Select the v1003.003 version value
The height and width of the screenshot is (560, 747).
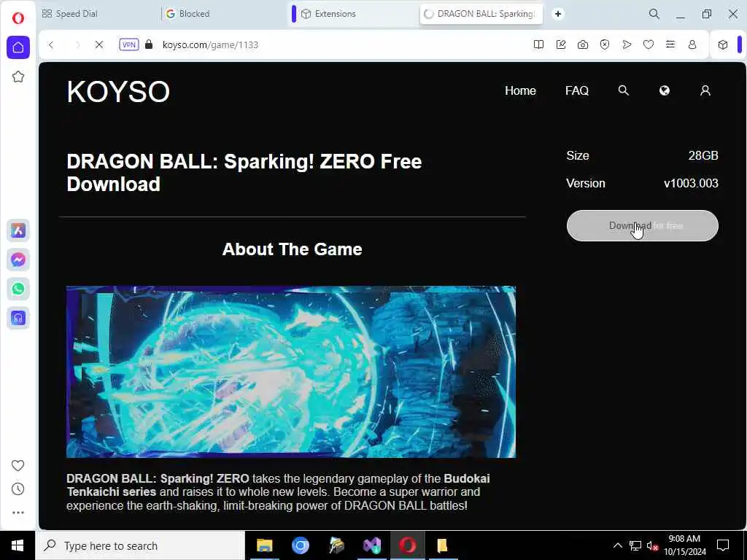[x=691, y=183]
